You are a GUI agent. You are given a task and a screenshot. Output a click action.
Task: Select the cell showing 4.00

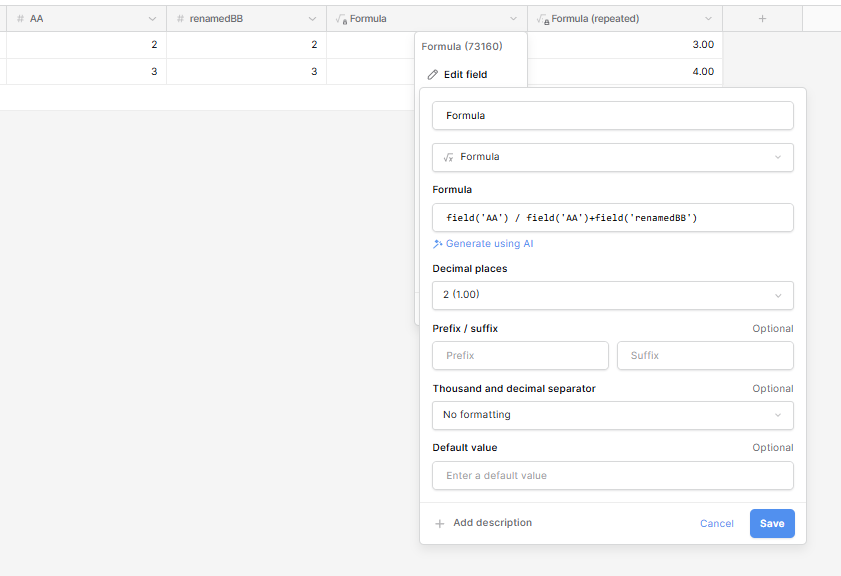pos(625,72)
